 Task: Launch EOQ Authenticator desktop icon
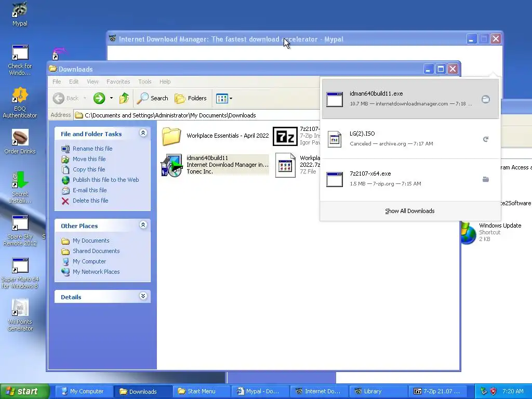tap(20, 103)
